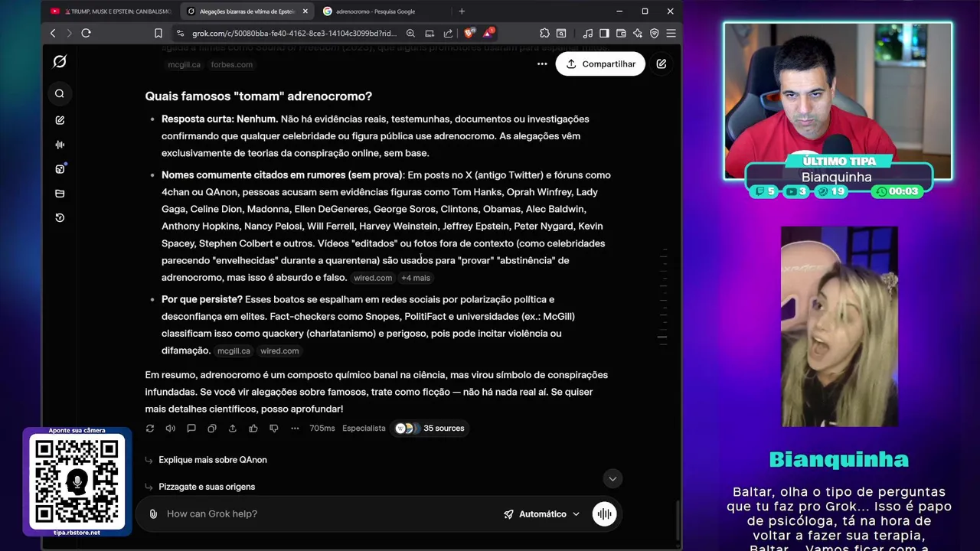Regenerate the Grok response
This screenshot has height=551, width=980.
[x=150, y=429]
